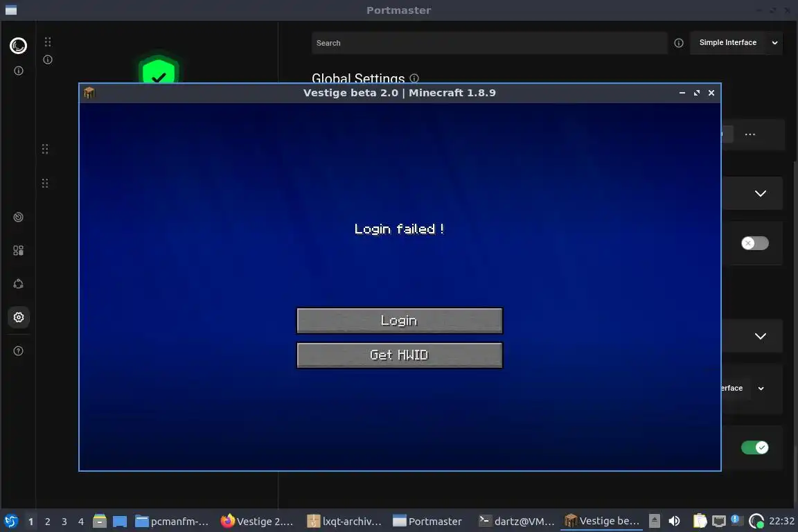Screen dimensions: 798x532
Task: Switch to workspace 1
Action: 31,522
